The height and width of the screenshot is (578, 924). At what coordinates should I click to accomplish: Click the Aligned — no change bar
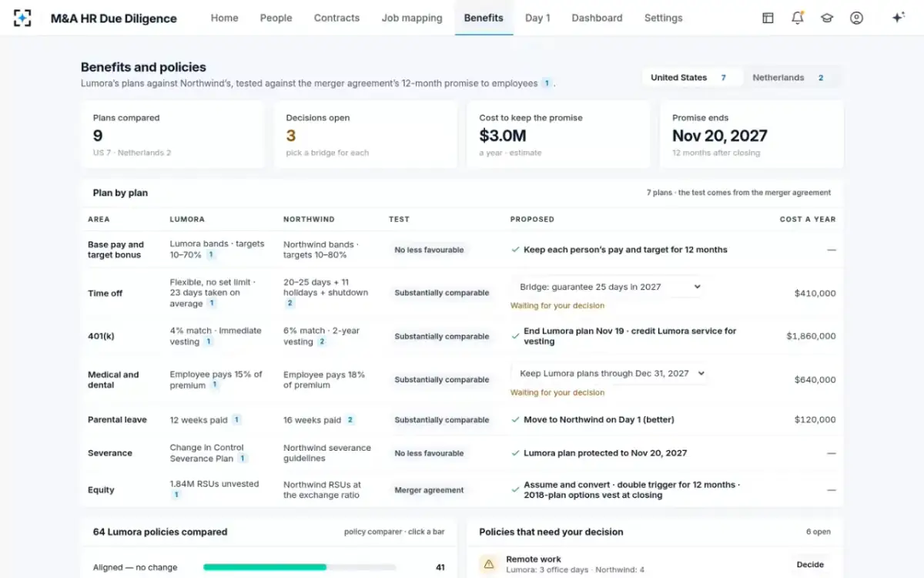(300, 567)
